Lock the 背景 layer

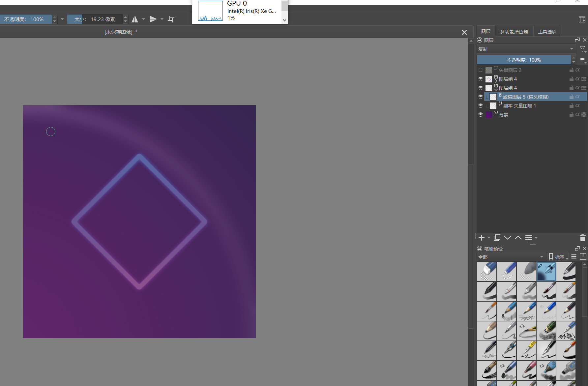pos(572,114)
